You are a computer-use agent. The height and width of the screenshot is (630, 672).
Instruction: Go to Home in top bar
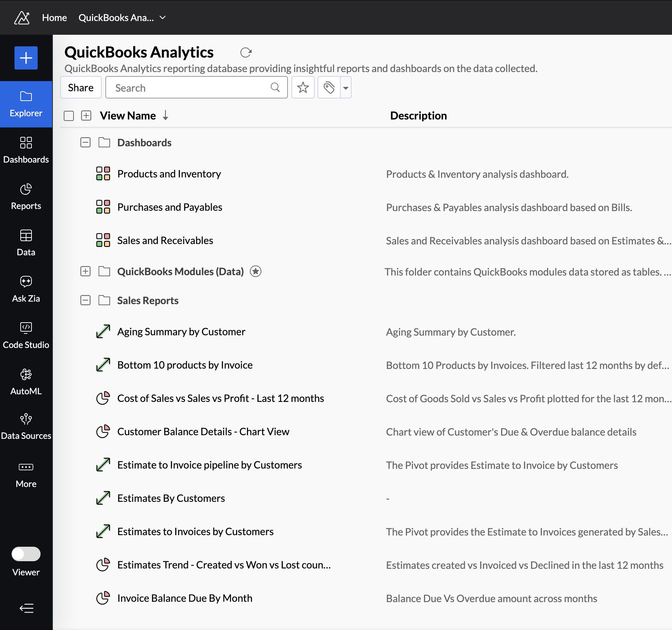(x=54, y=17)
